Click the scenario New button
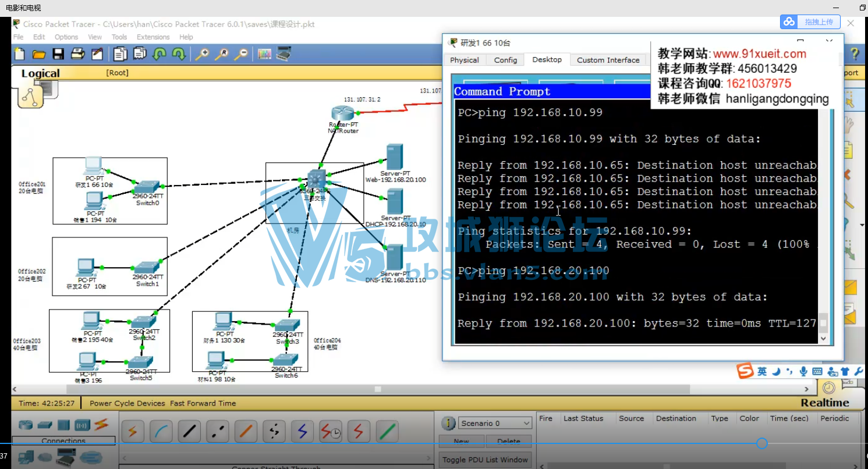Viewport: 868px width, 469px height. tap(461, 441)
